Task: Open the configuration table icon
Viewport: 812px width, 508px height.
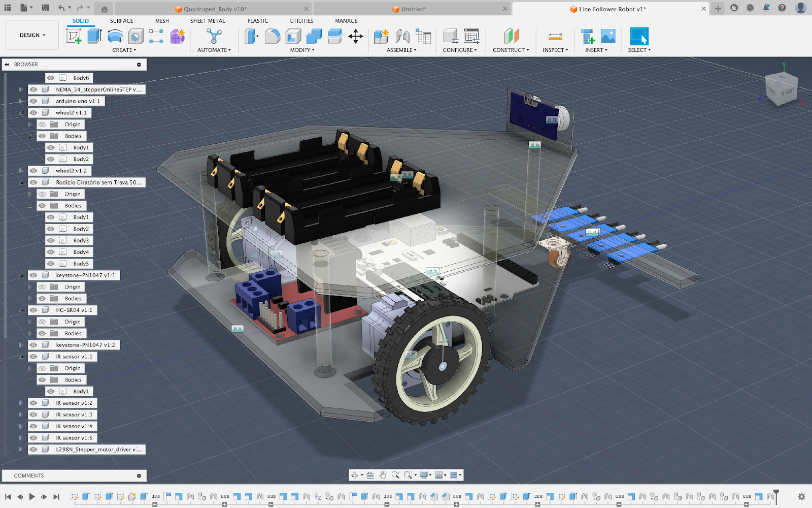Action: [471, 37]
